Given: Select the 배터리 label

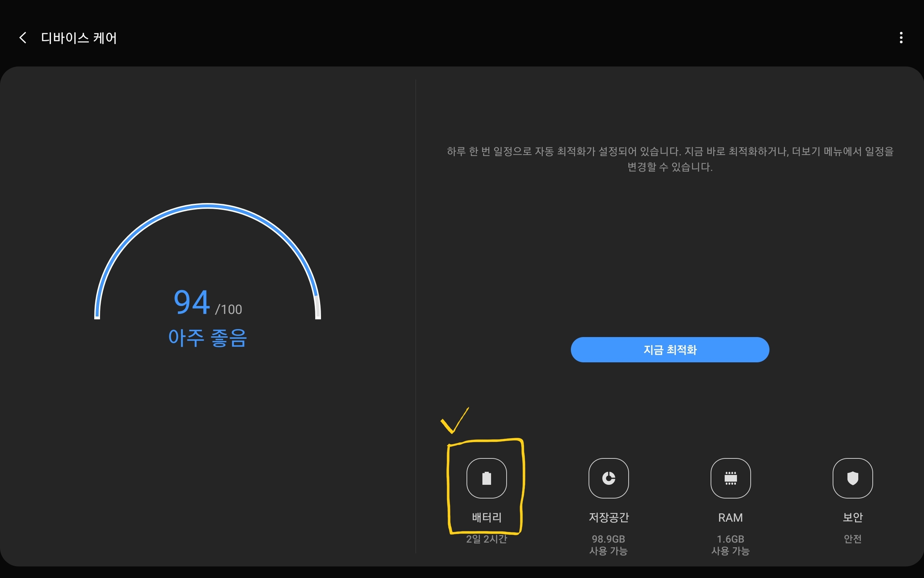Looking at the screenshot, I should (x=486, y=517).
